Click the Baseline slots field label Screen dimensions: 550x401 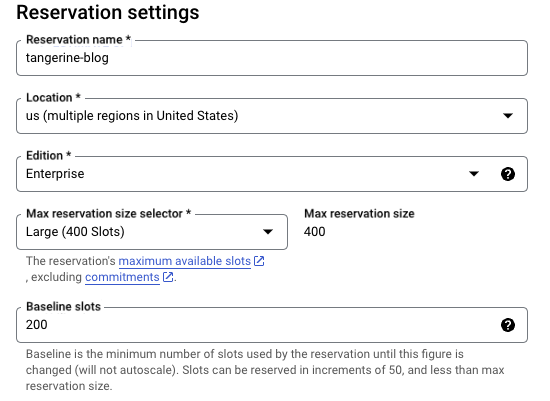pyautogui.click(x=63, y=307)
